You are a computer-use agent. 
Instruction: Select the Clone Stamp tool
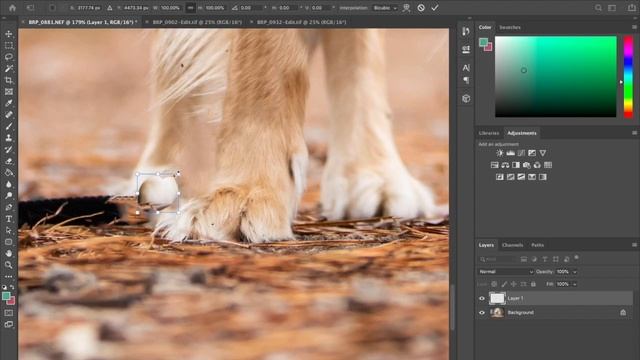[9, 138]
